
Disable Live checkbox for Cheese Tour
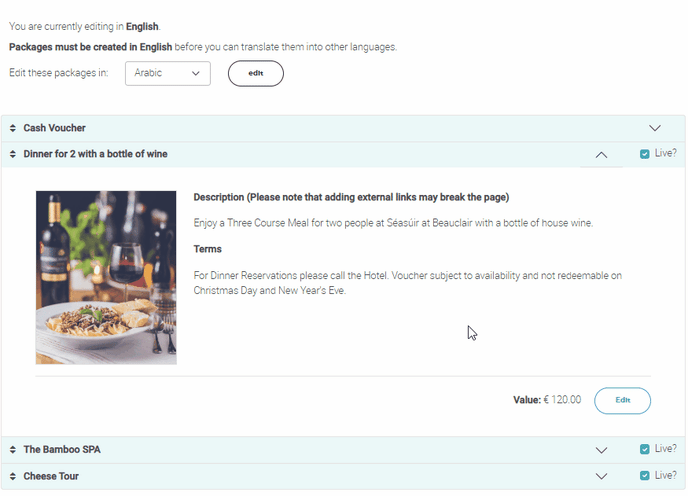[645, 476]
